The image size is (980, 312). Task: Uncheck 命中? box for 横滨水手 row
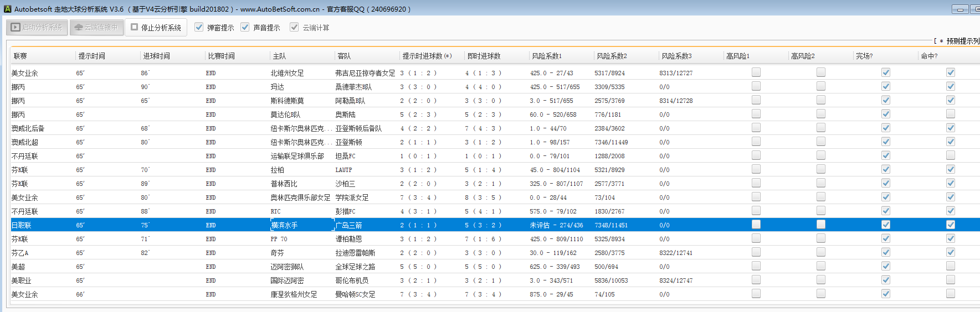(x=950, y=225)
